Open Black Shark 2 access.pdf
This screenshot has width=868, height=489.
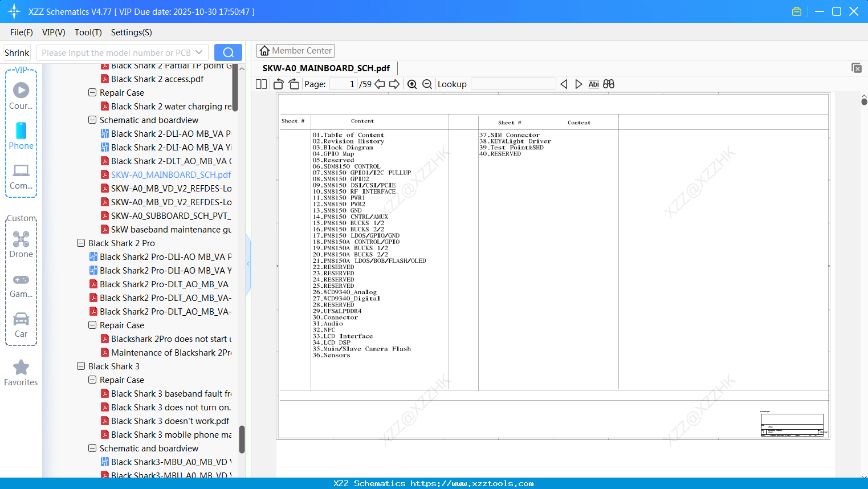click(153, 79)
